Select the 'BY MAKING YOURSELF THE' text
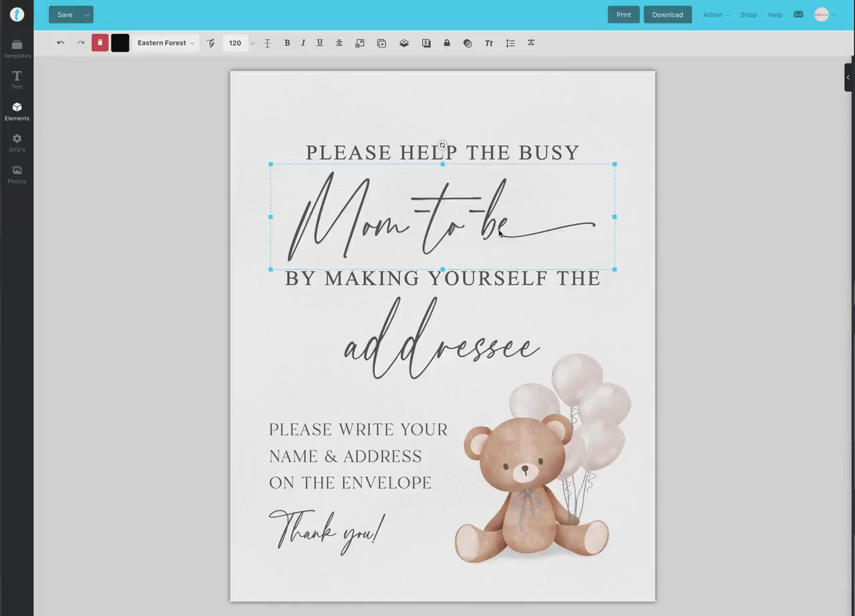The image size is (855, 616). point(443,279)
